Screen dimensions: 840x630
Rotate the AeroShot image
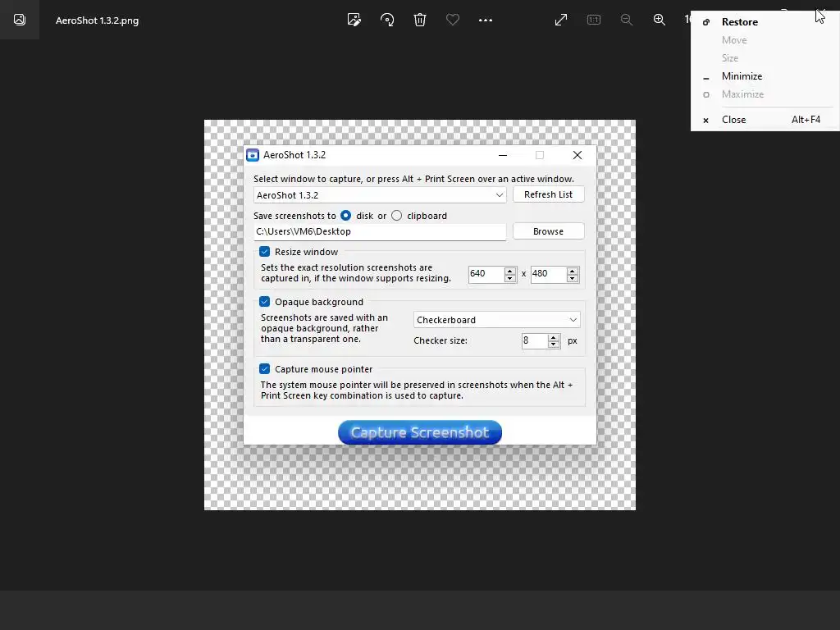[x=387, y=20]
